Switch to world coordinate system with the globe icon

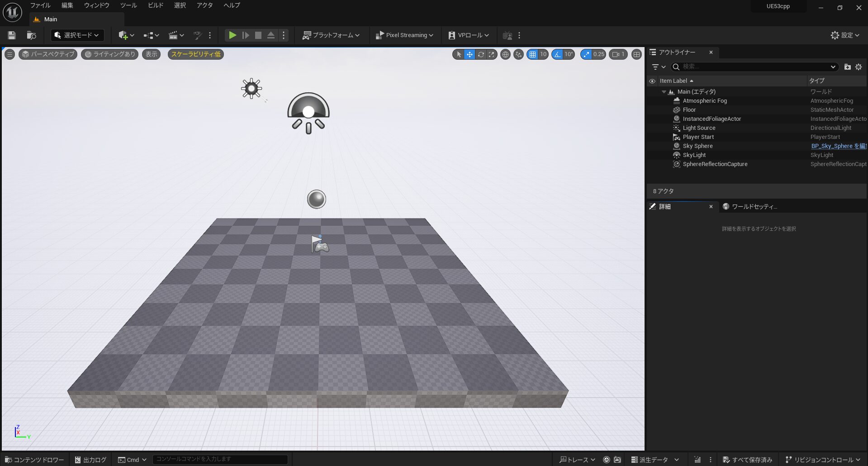click(x=505, y=54)
